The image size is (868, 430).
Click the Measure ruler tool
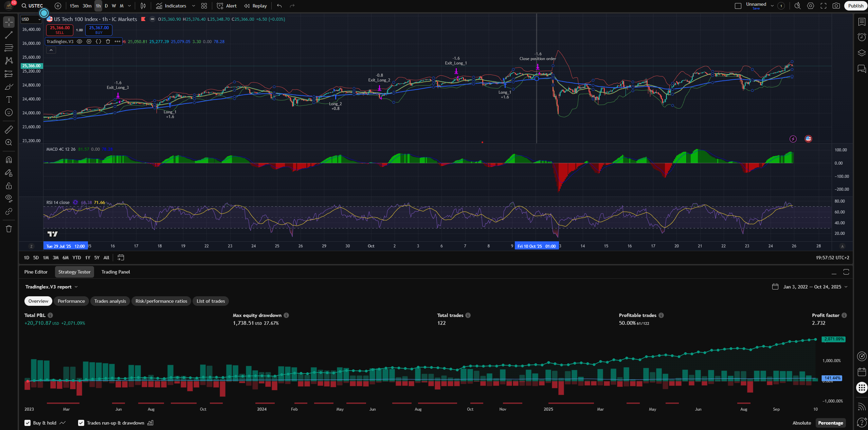pos(9,130)
